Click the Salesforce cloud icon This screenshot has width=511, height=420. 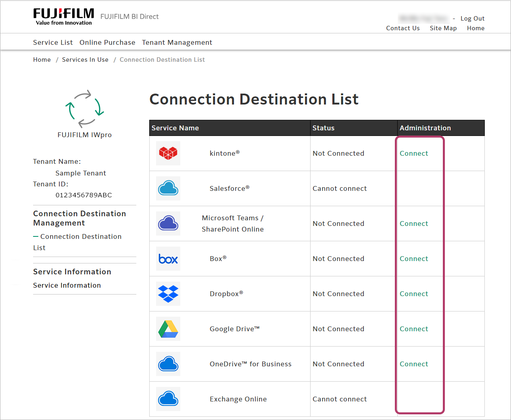(x=168, y=188)
